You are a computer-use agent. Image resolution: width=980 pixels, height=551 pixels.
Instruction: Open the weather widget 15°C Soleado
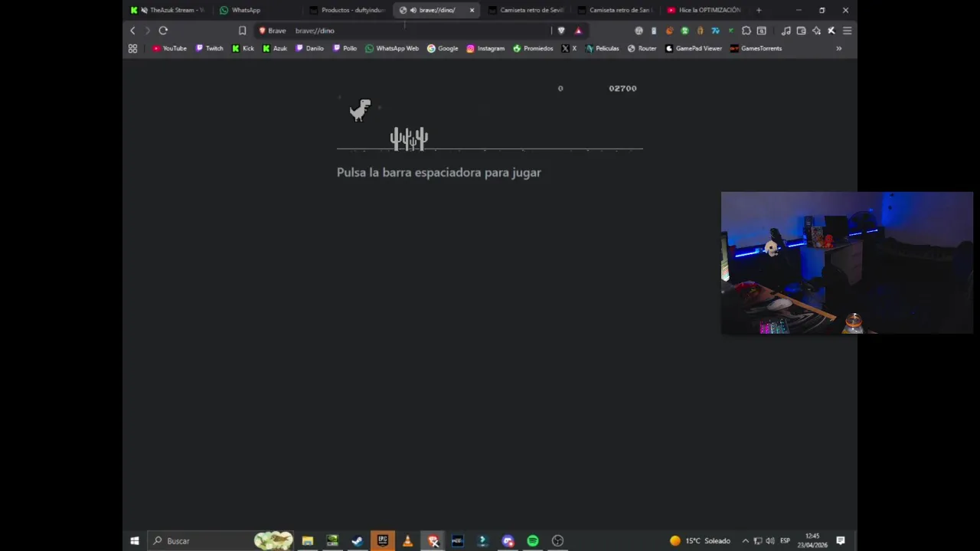701,541
